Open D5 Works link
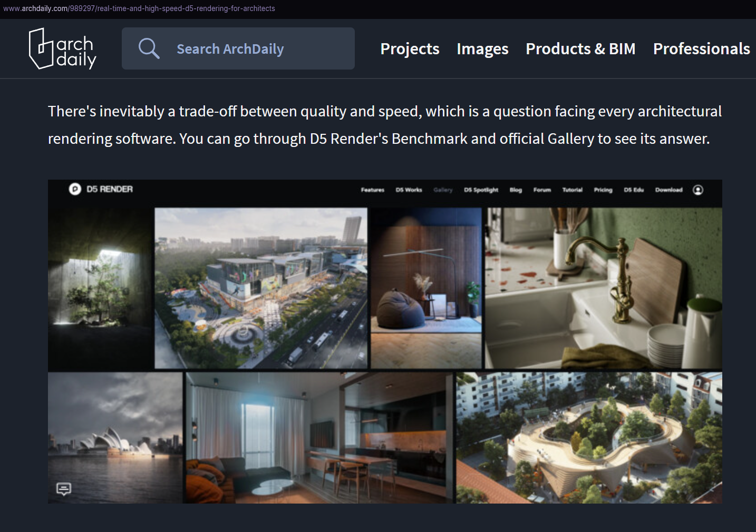Viewport: 756px width, 532px height. tap(409, 190)
